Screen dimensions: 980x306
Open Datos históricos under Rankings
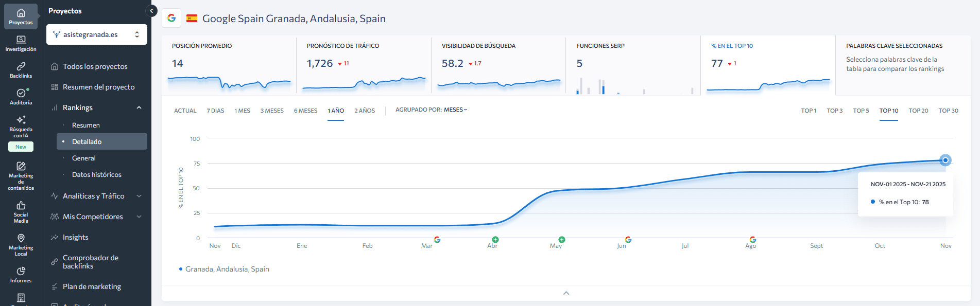coord(97,174)
